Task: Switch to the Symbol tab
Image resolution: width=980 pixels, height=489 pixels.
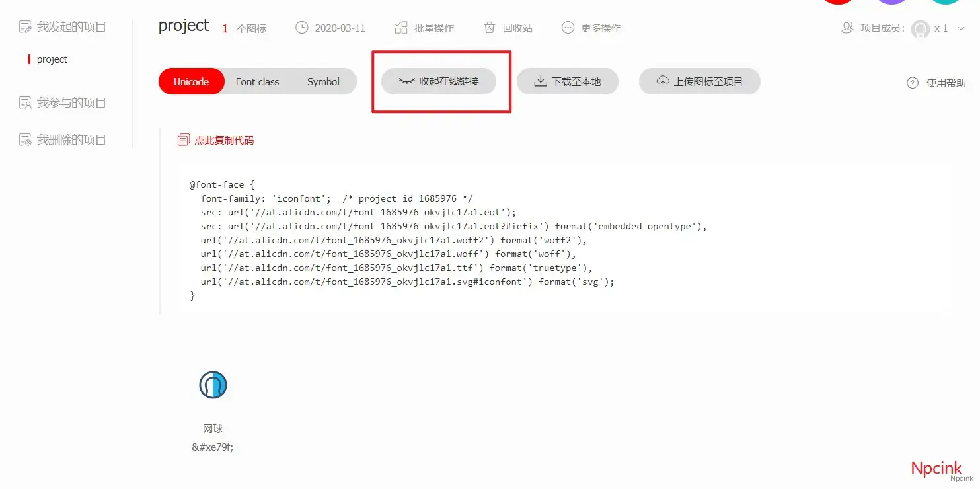Action: click(323, 82)
